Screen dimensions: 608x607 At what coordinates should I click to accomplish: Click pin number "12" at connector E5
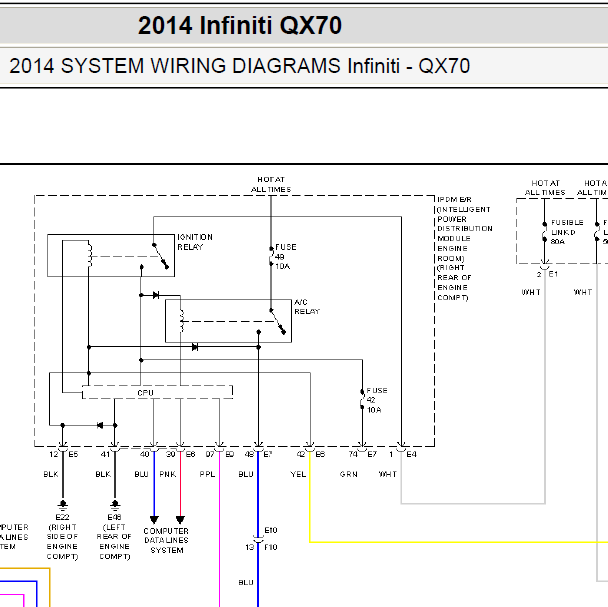pos(54,454)
